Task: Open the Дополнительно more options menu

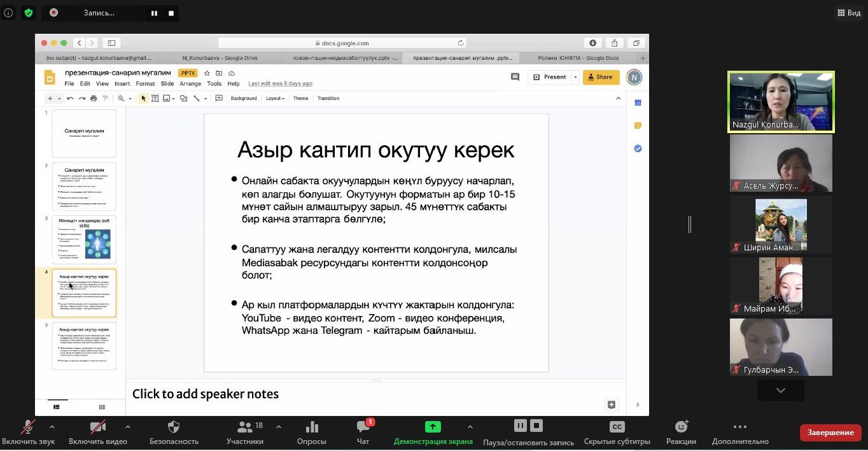Action: point(739,432)
